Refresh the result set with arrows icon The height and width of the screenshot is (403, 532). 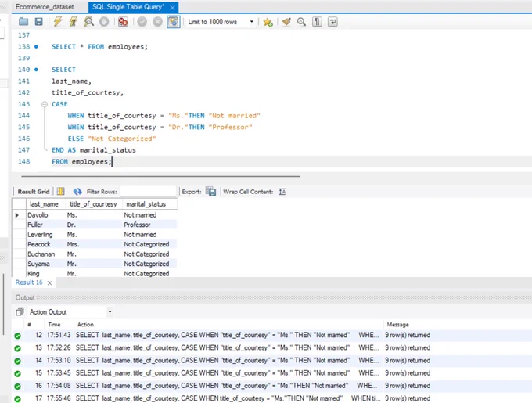[x=77, y=191]
